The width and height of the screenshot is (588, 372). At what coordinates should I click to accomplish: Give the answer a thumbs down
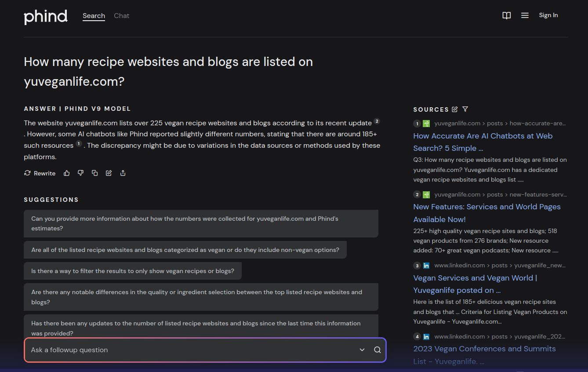click(80, 173)
